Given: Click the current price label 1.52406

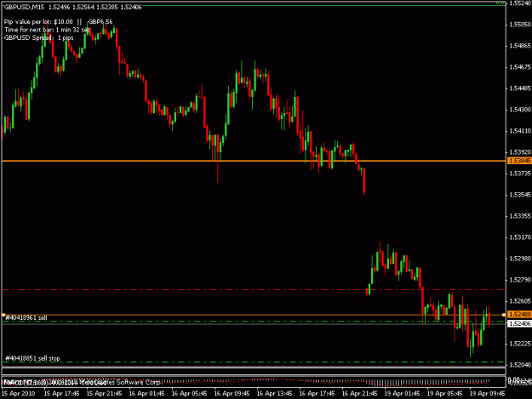Looking at the screenshot, I should click(518, 324).
